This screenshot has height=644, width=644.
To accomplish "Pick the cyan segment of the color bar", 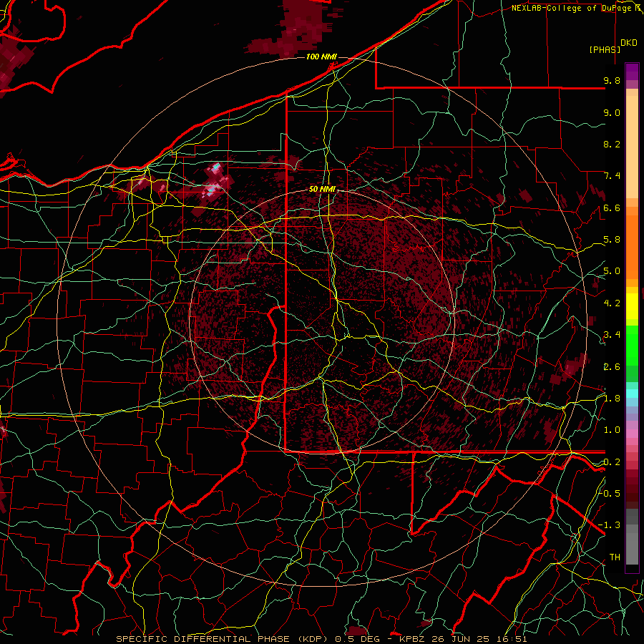I will coord(632,394).
